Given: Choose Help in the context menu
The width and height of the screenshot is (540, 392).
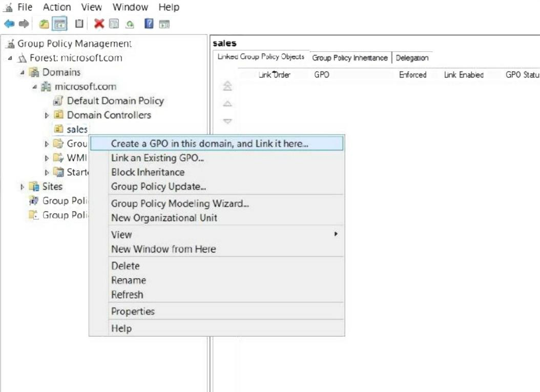Looking at the screenshot, I should pyautogui.click(x=217, y=328).
